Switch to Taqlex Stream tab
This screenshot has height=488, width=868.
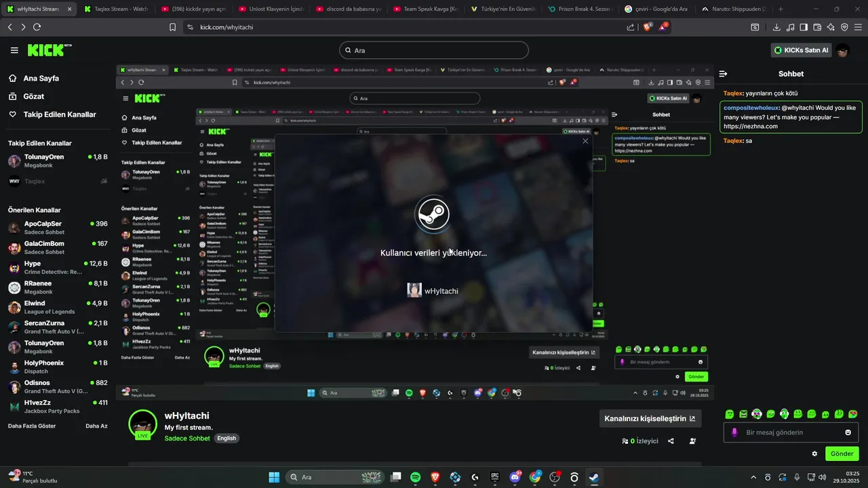[117, 9]
